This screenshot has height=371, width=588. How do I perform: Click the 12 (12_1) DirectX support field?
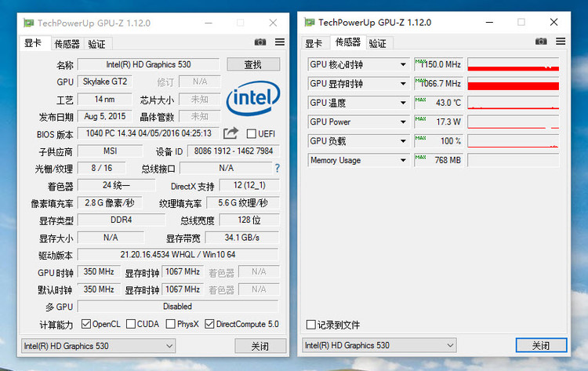pyautogui.click(x=249, y=185)
